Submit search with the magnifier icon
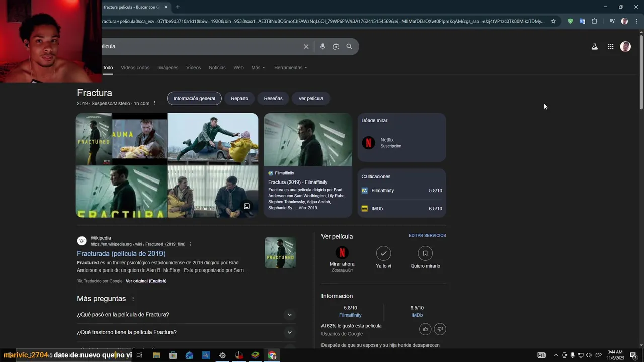The height and width of the screenshot is (362, 644). pyautogui.click(x=349, y=47)
